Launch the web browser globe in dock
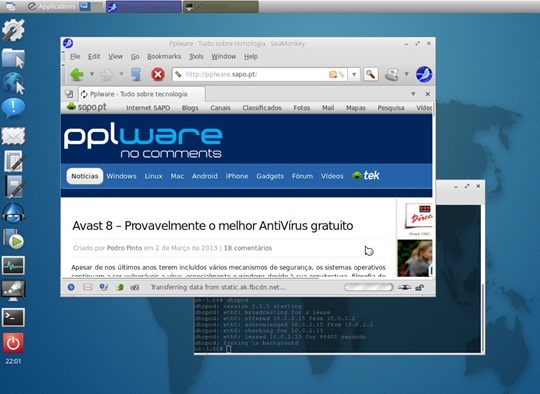This screenshot has width=540, height=394. click(x=13, y=83)
